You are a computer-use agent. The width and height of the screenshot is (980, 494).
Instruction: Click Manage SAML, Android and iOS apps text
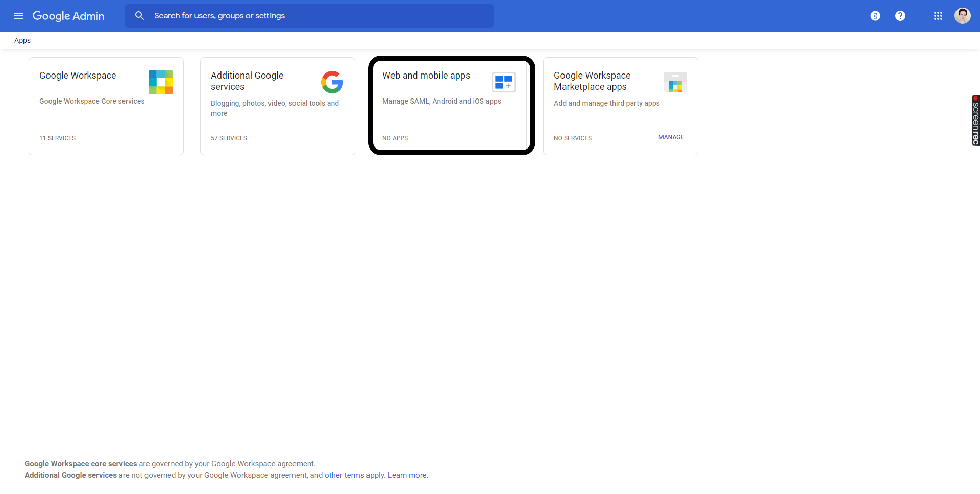442,101
